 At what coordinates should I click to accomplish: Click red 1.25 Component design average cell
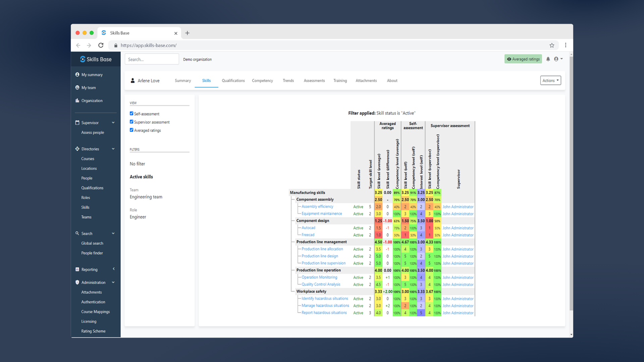[378, 221]
